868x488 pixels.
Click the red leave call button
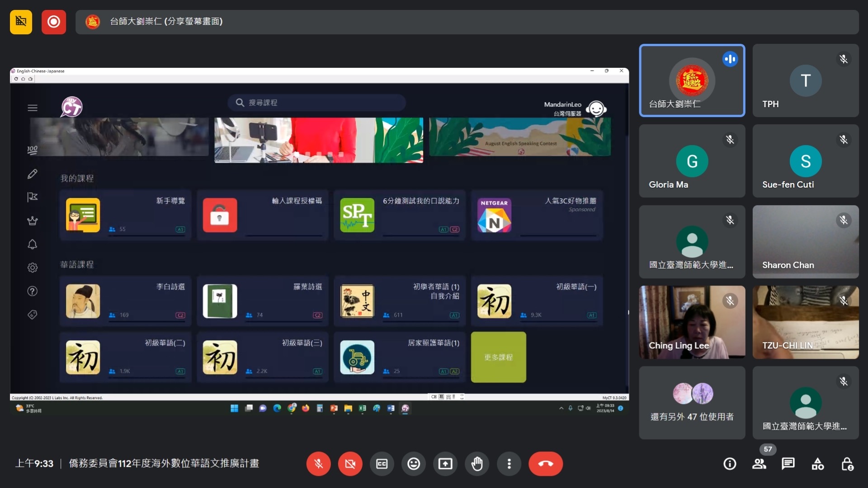pos(545,464)
